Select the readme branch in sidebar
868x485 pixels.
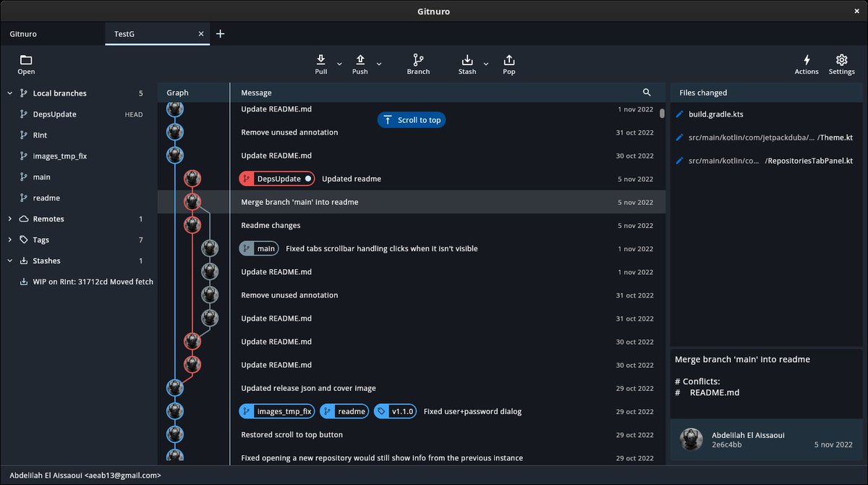point(78,198)
